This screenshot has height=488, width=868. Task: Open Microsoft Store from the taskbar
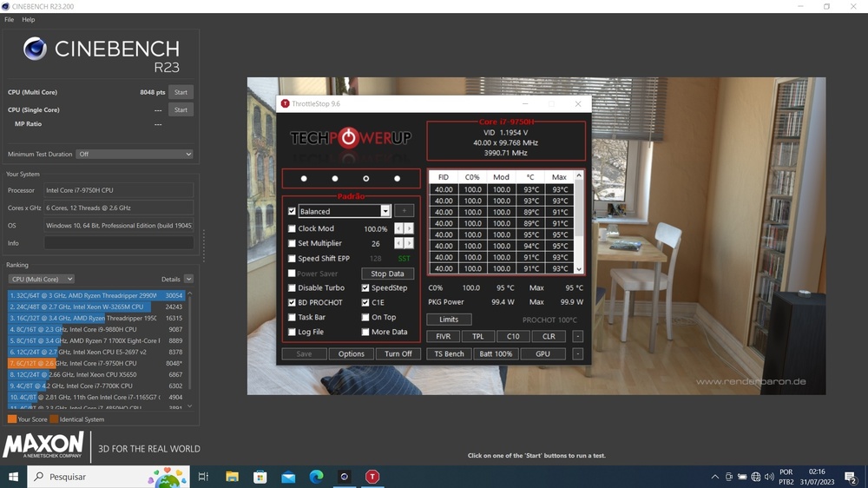[x=260, y=477]
